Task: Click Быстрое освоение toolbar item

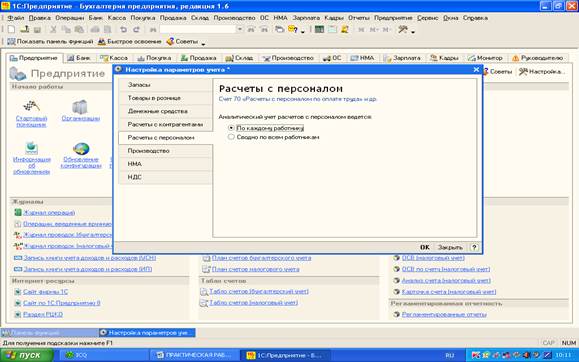Action: click(130, 42)
